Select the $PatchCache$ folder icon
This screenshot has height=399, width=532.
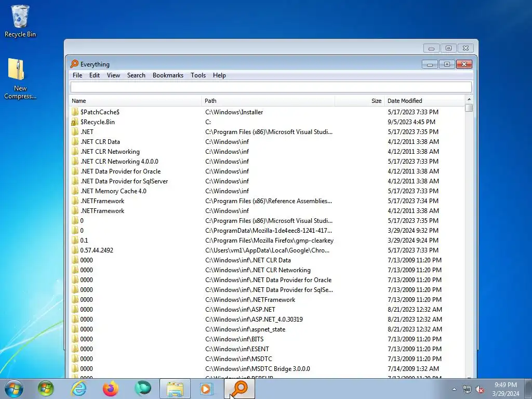75,112
